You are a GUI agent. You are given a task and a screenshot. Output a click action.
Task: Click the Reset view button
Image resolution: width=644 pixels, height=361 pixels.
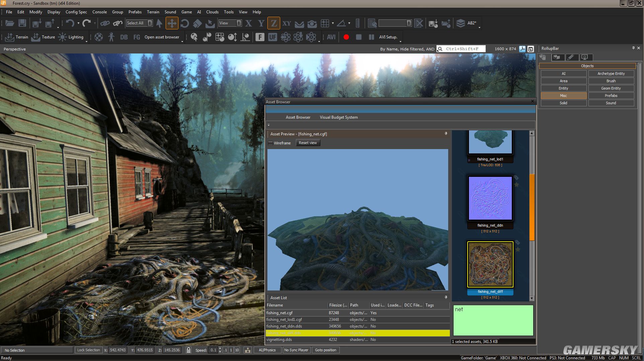308,143
